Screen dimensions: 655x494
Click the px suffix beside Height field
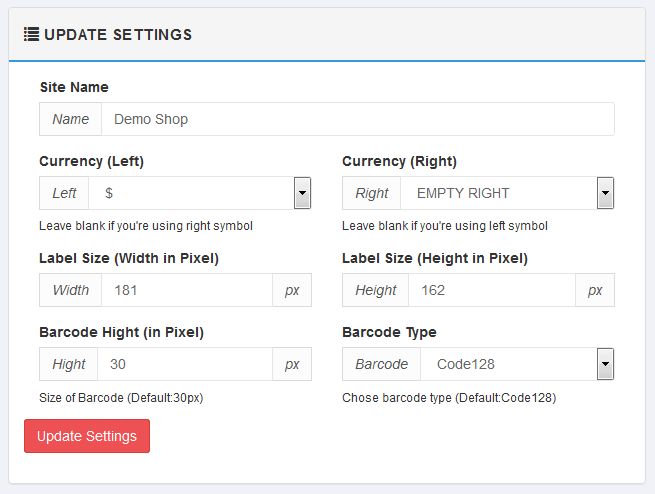pyautogui.click(x=595, y=290)
